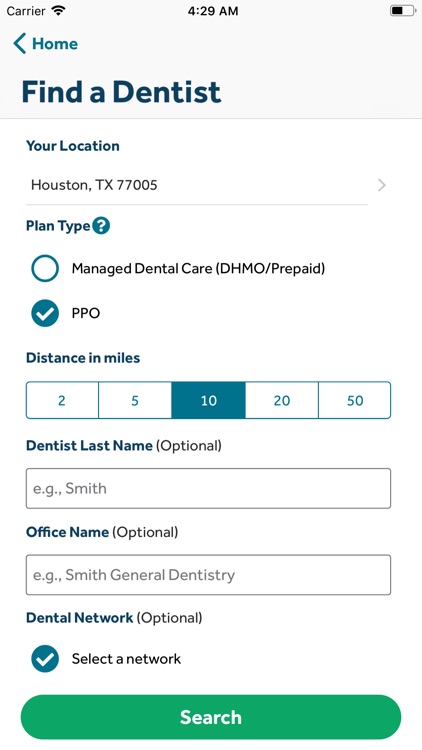Screen dimensions: 422x750
Task: Open the Plan Type help question-mark icon
Action: (x=101, y=226)
